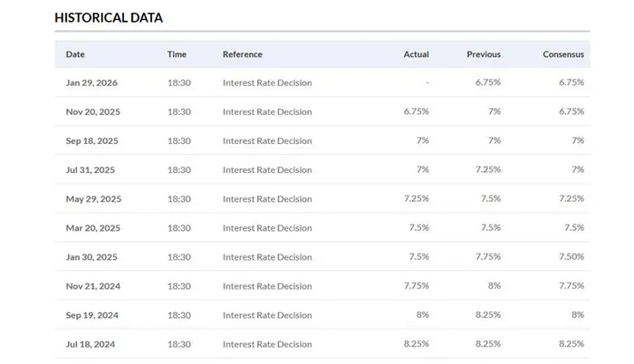Screen dimensions: 634x364
Task: Click the HISTORICAL DATA heading
Action: click(109, 17)
